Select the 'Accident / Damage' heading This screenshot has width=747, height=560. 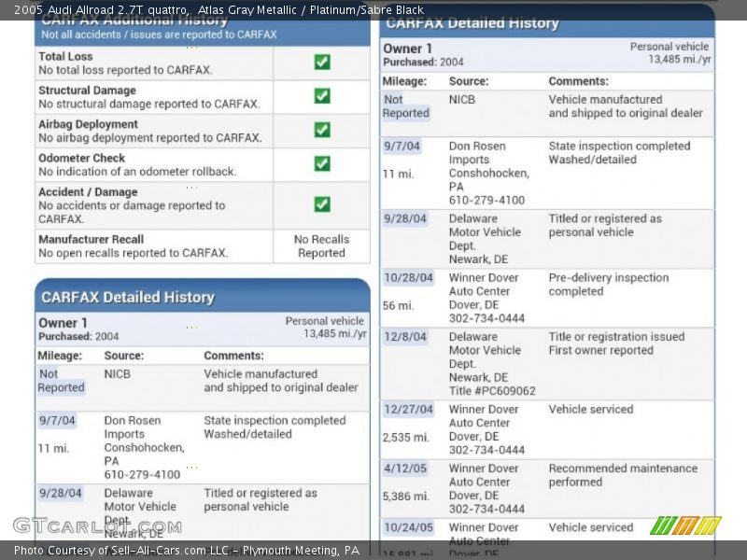pyautogui.click(x=88, y=192)
